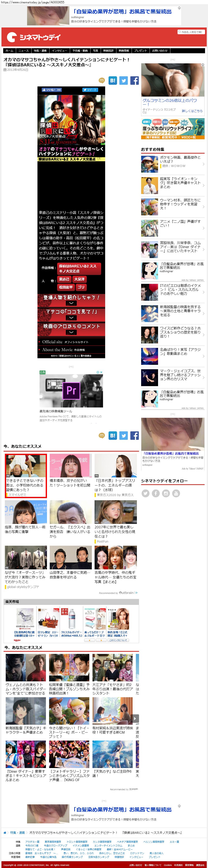Click the home icon in the breadcrumb

(5, 832)
